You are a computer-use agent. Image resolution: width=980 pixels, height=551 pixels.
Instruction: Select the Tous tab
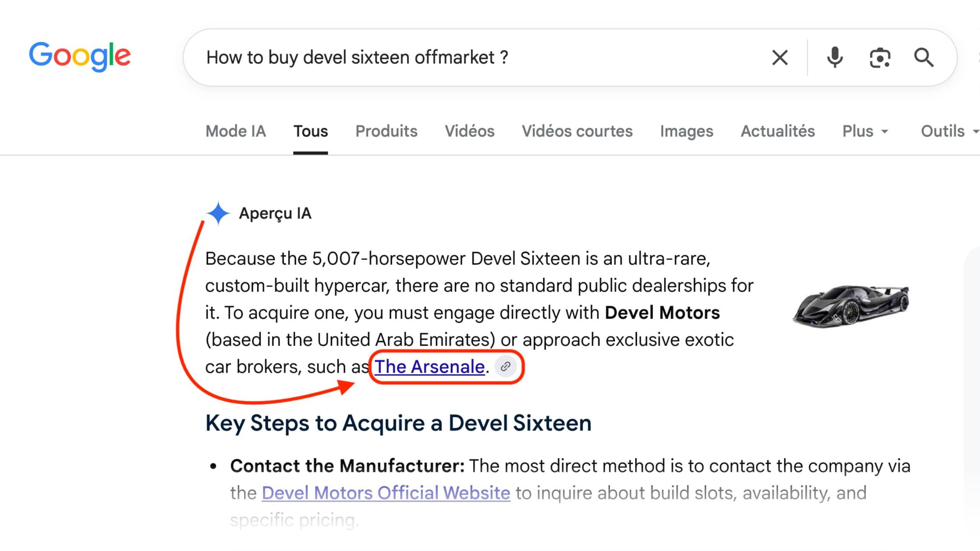click(310, 131)
